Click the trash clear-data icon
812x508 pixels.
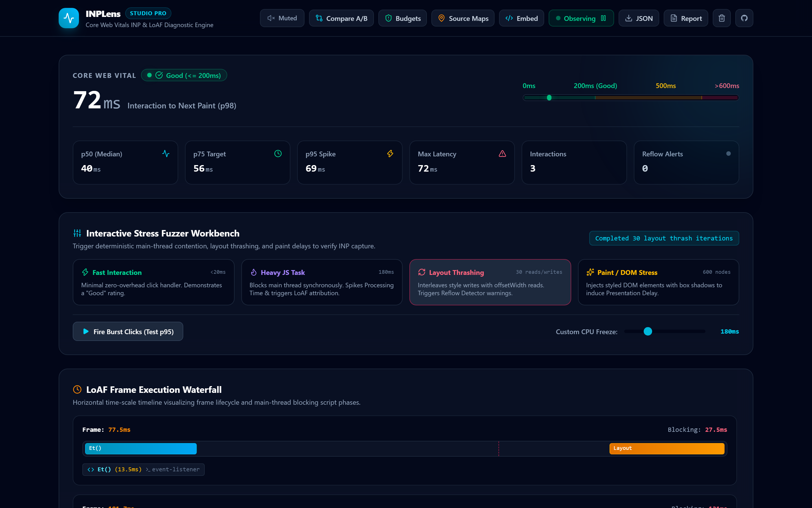(x=721, y=18)
